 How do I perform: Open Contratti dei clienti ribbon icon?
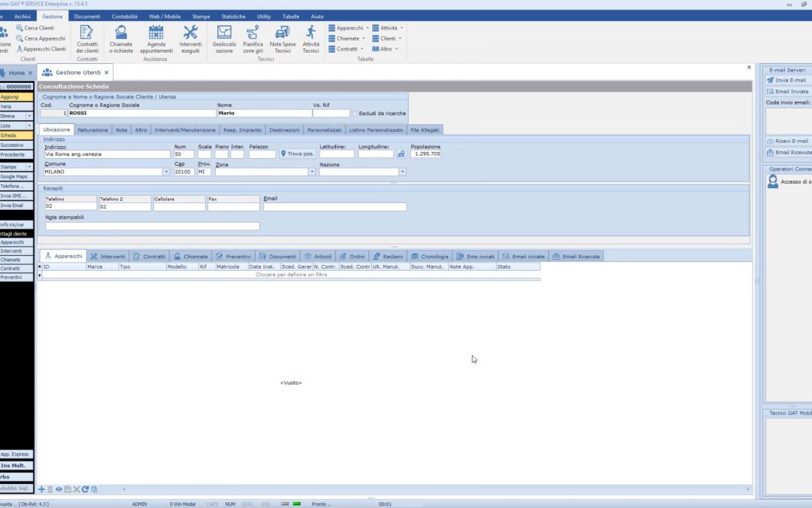(x=87, y=39)
